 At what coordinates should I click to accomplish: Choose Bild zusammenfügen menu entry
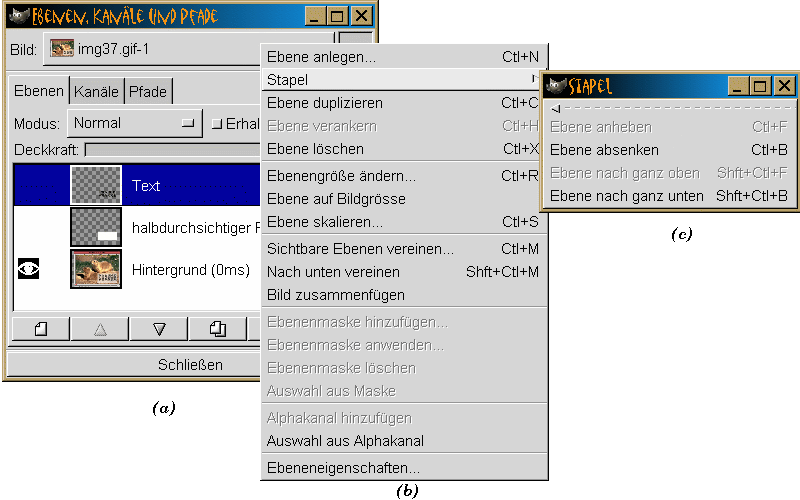[x=404, y=294]
